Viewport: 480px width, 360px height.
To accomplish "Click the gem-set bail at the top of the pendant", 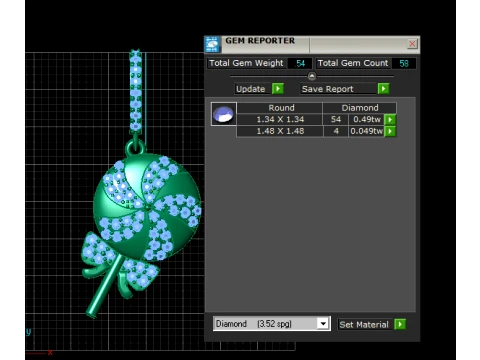I will click(x=136, y=91).
